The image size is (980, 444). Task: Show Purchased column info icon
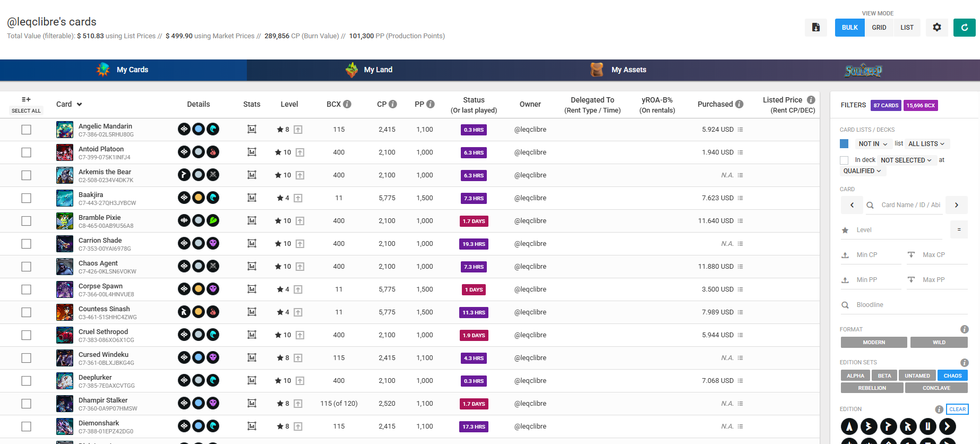click(x=740, y=104)
